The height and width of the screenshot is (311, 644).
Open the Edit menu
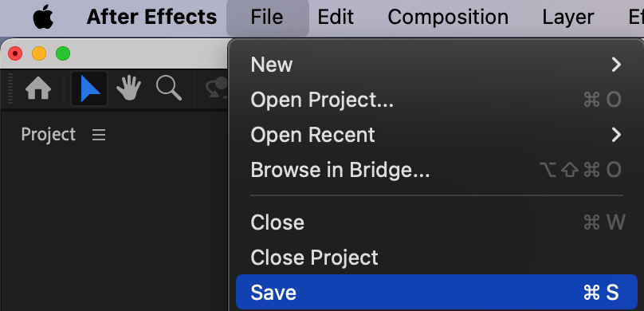point(336,18)
